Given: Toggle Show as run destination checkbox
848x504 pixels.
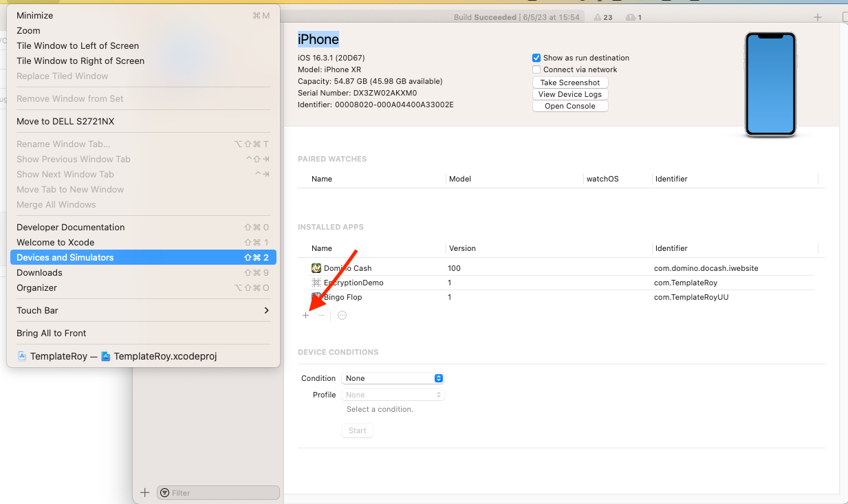Looking at the screenshot, I should click(536, 58).
